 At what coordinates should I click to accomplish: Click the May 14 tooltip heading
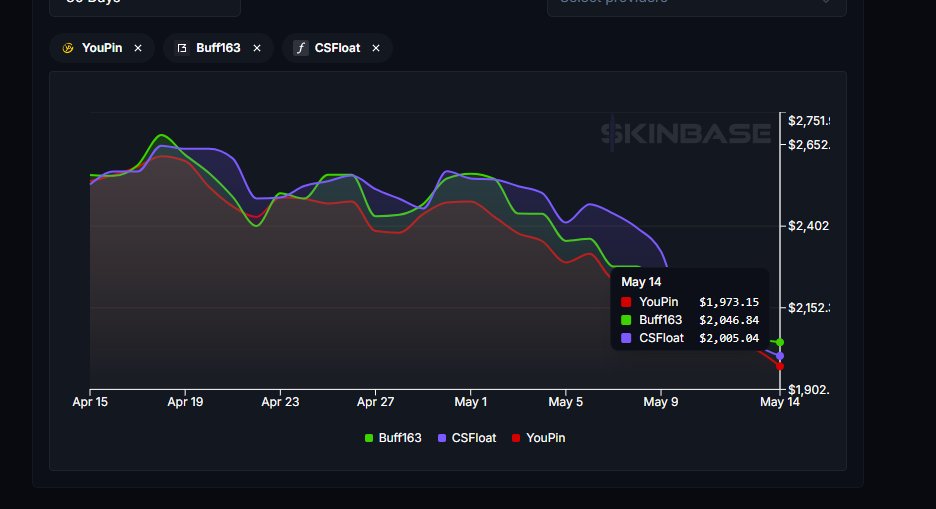(x=641, y=282)
